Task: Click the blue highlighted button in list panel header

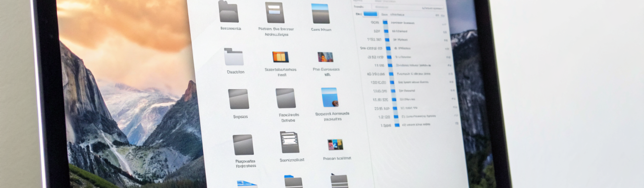Action: tap(371, 14)
